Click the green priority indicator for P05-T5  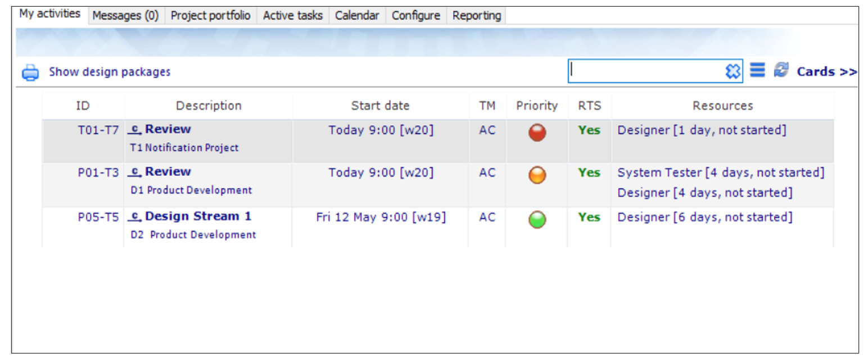[537, 219]
